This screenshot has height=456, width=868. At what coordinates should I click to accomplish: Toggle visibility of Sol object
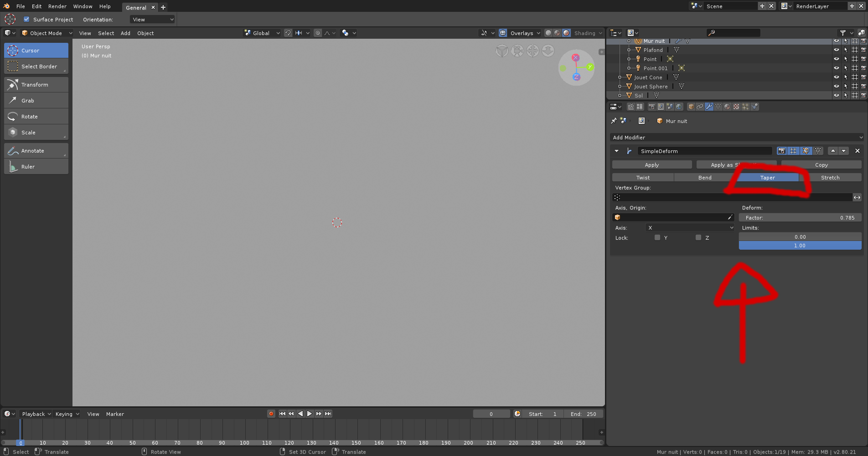click(x=836, y=96)
